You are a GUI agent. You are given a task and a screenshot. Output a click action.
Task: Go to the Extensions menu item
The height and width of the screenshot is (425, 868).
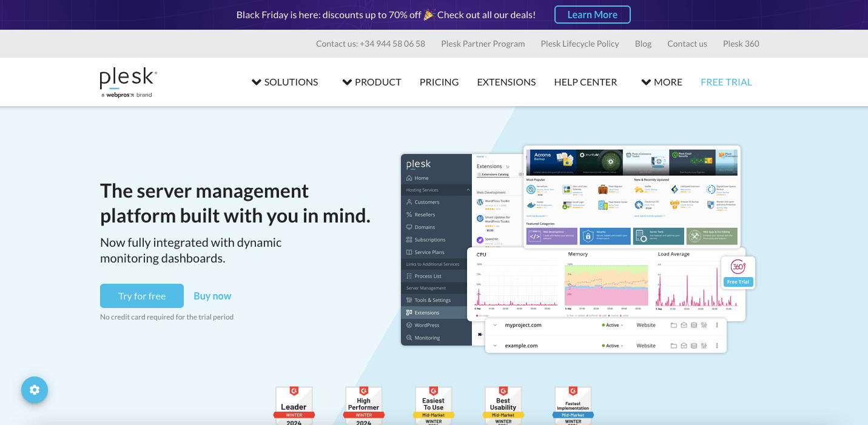(x=506, y=82)
